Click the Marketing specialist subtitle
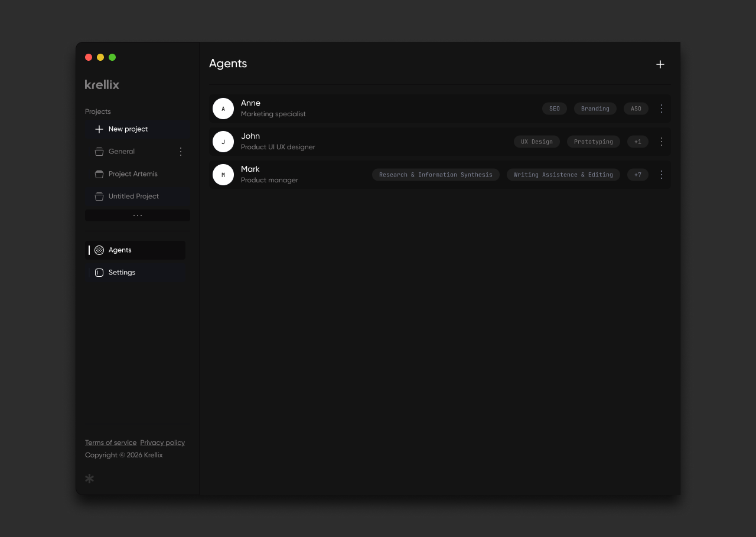Image resolution: width=756 pixels, height=537 pixels. 273,114
